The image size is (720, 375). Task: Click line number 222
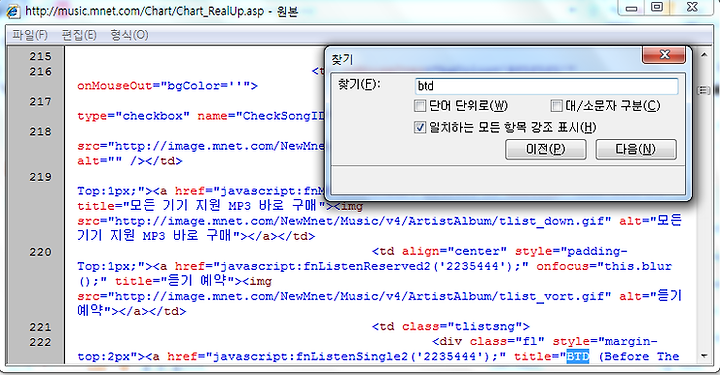tap(40, 342)
